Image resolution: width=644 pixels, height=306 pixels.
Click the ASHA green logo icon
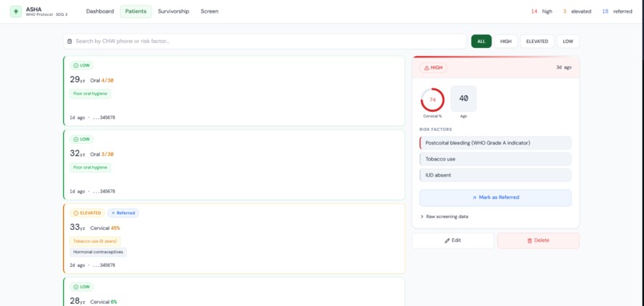[x=16, y=11]
